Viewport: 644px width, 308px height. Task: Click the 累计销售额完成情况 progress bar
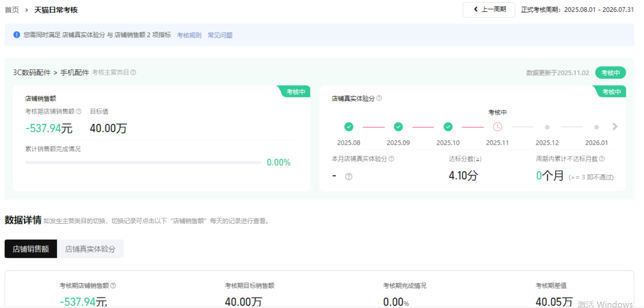143,163
